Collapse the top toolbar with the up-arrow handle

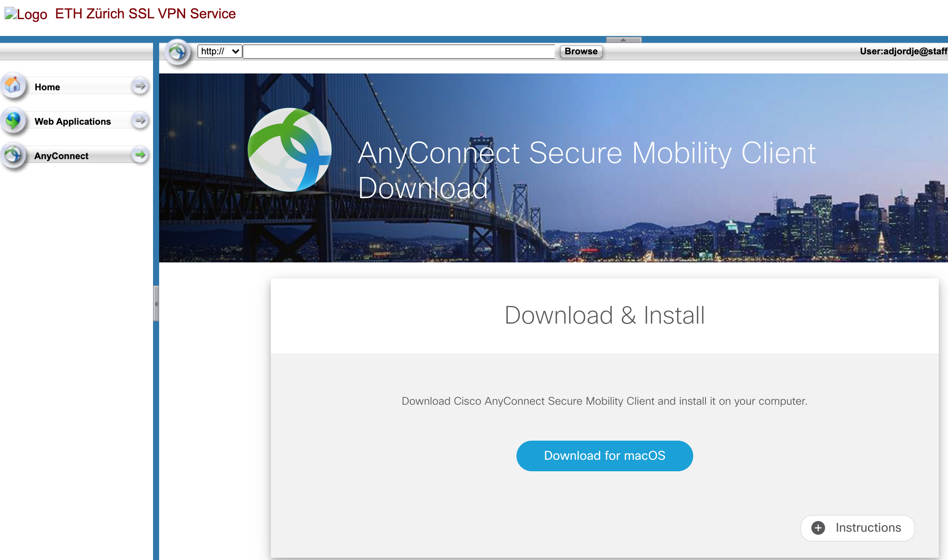624,40
